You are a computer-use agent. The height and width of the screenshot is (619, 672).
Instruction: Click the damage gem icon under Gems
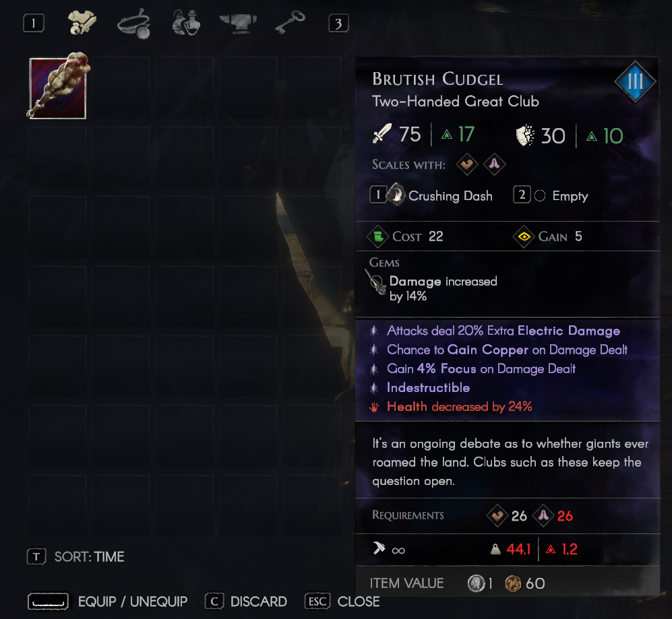[x=376, y=282]
